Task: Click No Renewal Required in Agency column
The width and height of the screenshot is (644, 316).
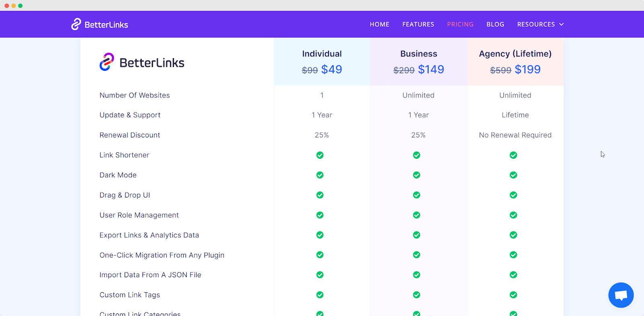Action: [x=515, y=135]
